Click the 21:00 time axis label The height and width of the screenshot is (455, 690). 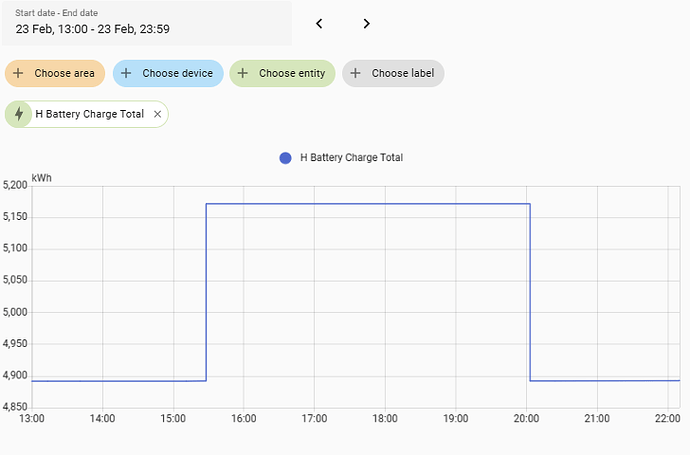597,418
